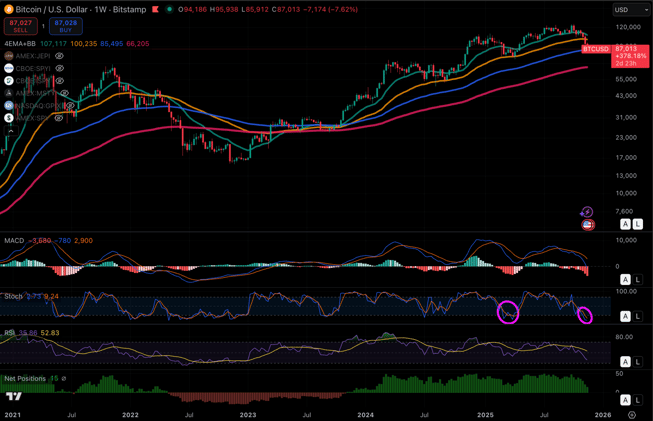Click the AMEX:MSTY symbol logo
Image resolution: width=653 pixels, height=421 pixels.
coord(9,93)
